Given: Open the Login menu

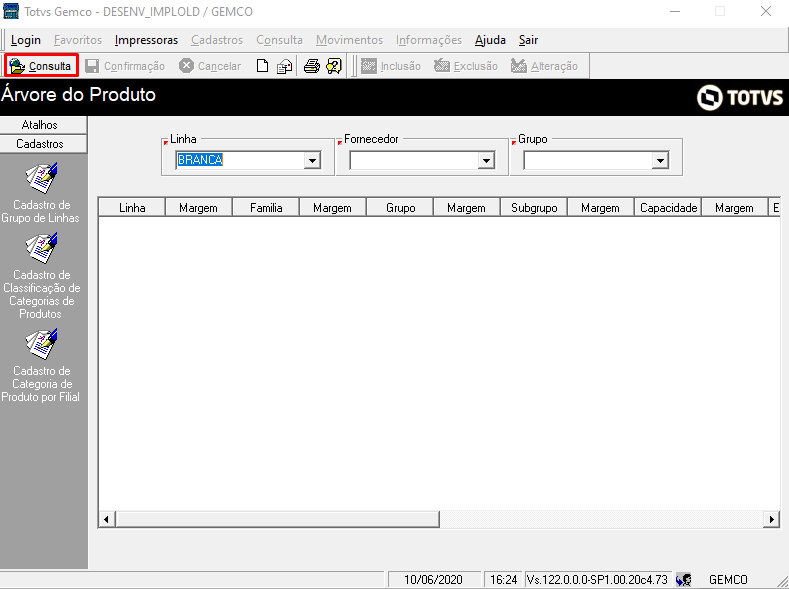Looking at the screenshot, I should [x=26, y=40].
